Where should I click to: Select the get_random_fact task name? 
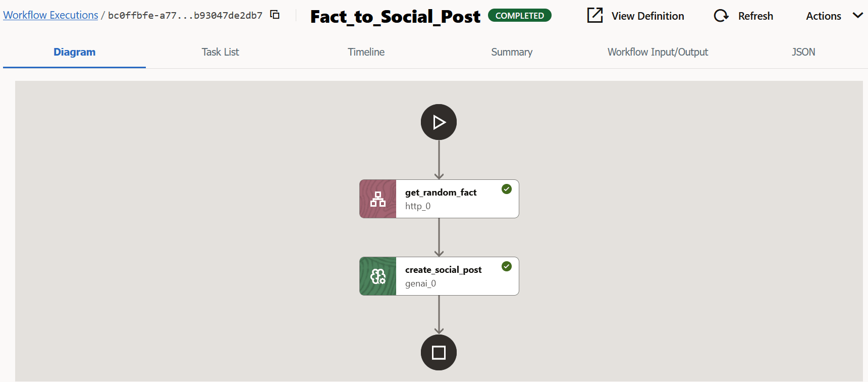click(441, 193)
